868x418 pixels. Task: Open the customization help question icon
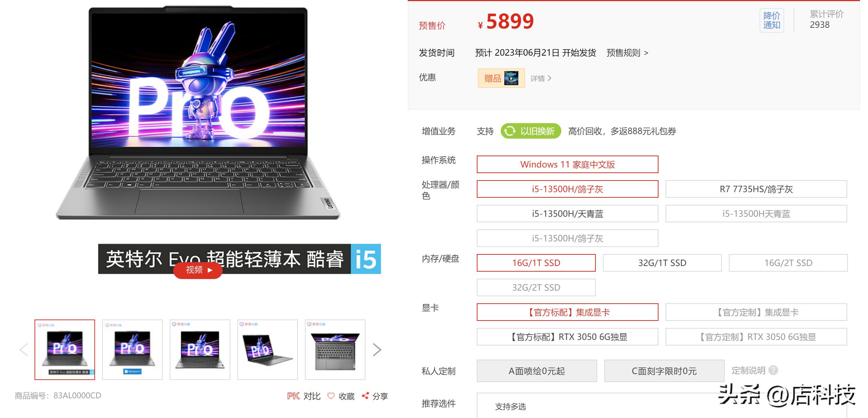click(x=773, y=370)
